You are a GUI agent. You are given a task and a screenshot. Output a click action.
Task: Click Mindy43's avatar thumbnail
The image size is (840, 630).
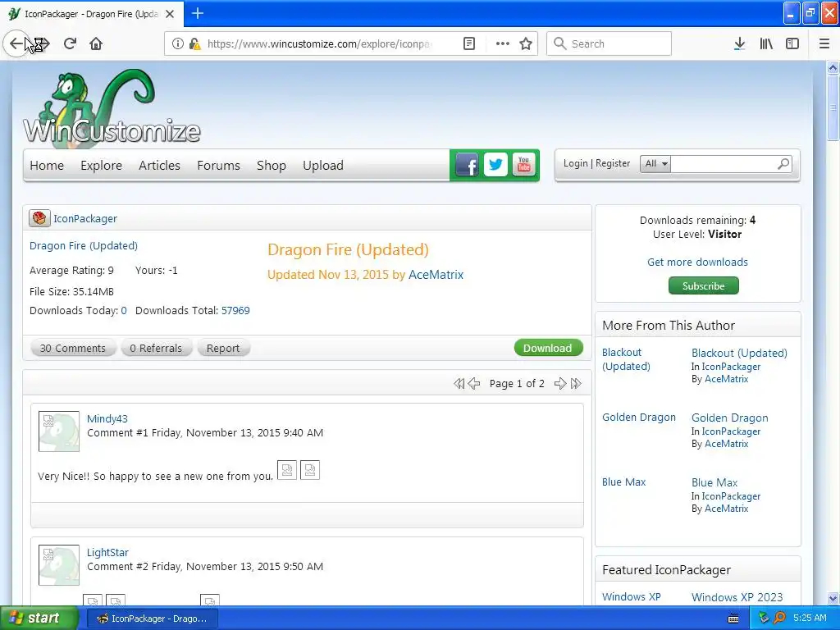click(59, 431)
